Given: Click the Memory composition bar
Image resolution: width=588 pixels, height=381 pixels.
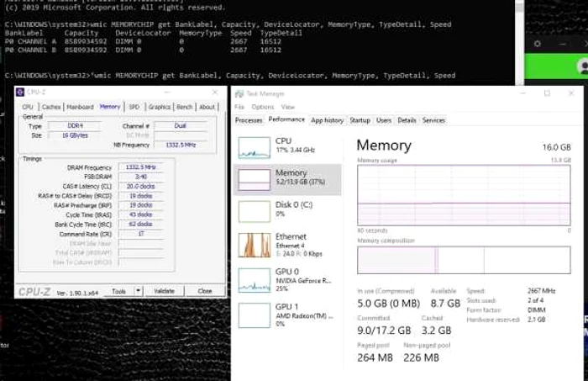Looking at the screenshot, I should click(464, 260).
